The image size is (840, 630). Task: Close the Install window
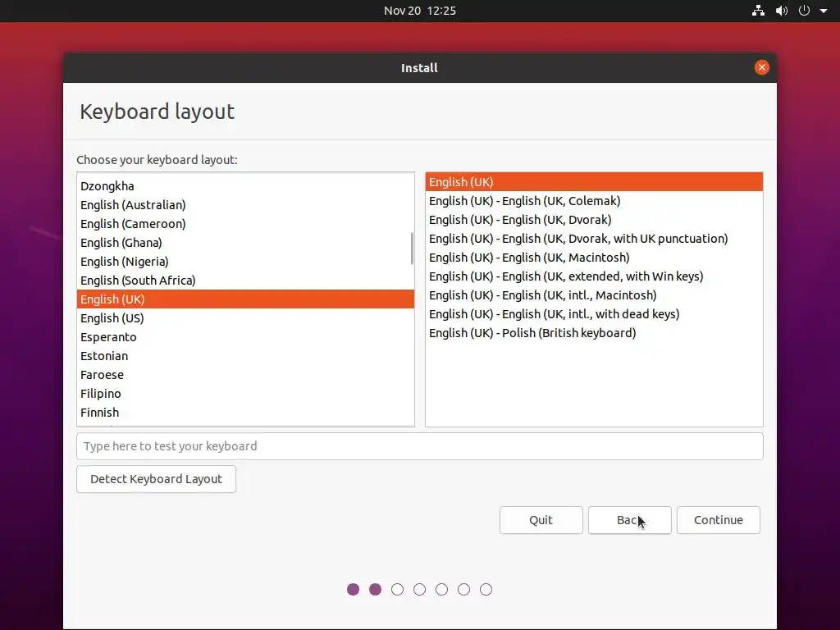pos(761,67)
